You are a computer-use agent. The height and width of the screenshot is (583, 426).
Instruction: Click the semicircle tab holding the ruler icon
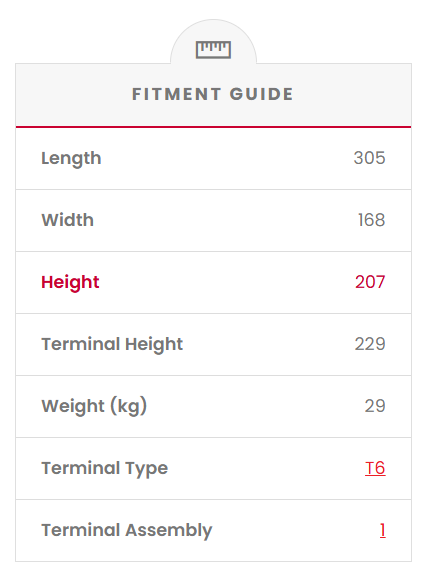pos(213,42)
